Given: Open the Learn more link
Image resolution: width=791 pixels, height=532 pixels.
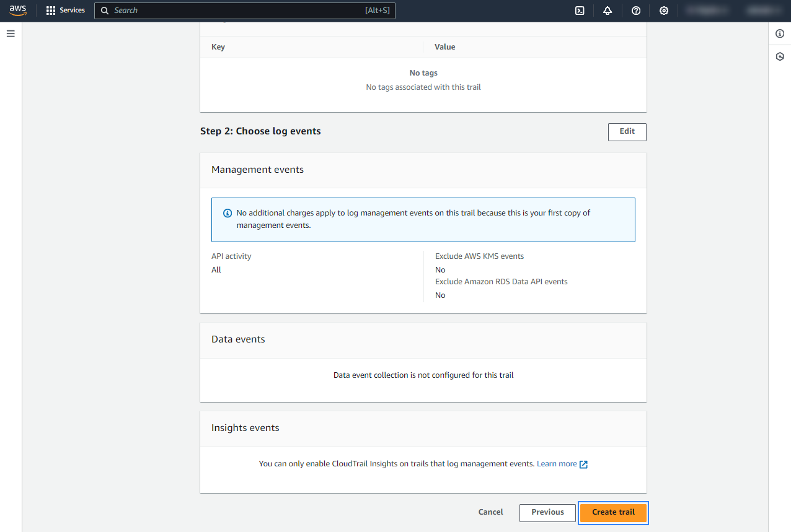Looking at the screenshot, I should pos(557,463).
